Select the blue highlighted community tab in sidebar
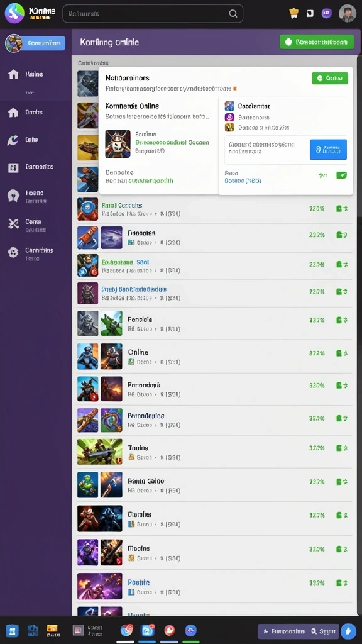The width and height of the screenshot is (362, 644). (43, 43)
